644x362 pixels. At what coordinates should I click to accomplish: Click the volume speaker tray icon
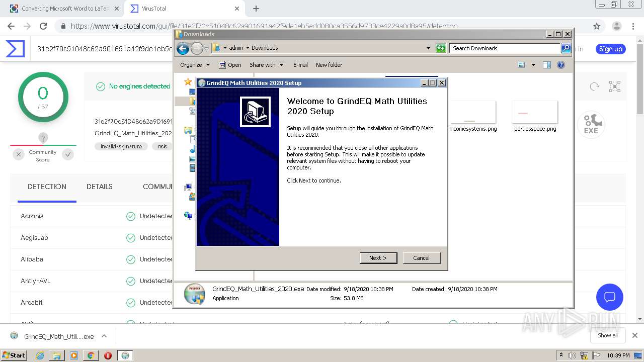pos(572,355)
